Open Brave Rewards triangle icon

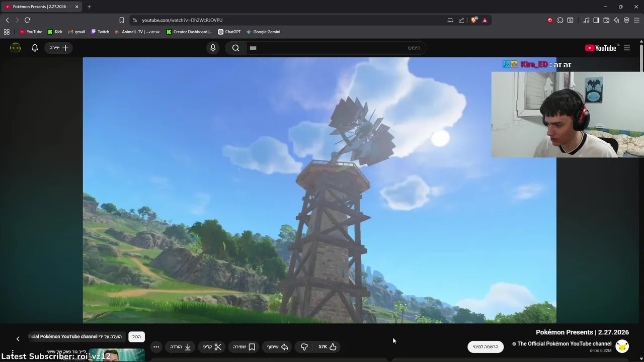tap(485, 20)
